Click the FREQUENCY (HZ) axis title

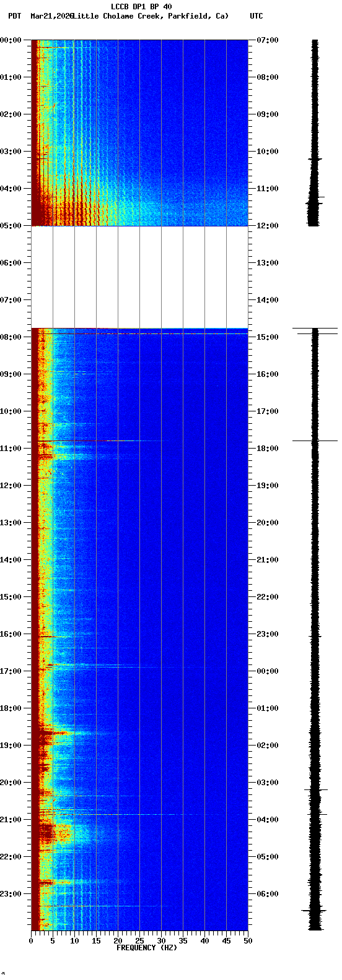point(147,948)
